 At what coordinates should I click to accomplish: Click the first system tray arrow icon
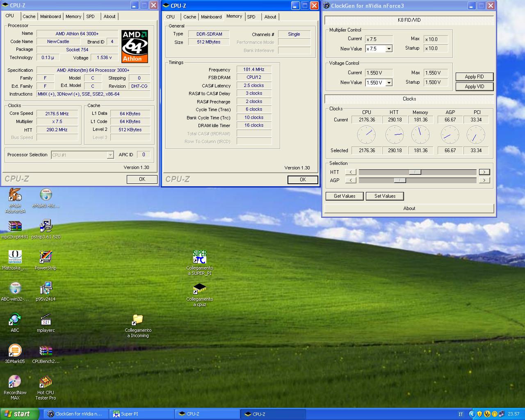click(472, 414)
